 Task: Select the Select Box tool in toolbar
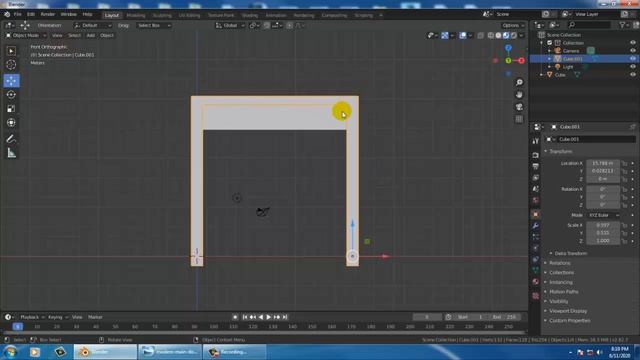[11, 51]
